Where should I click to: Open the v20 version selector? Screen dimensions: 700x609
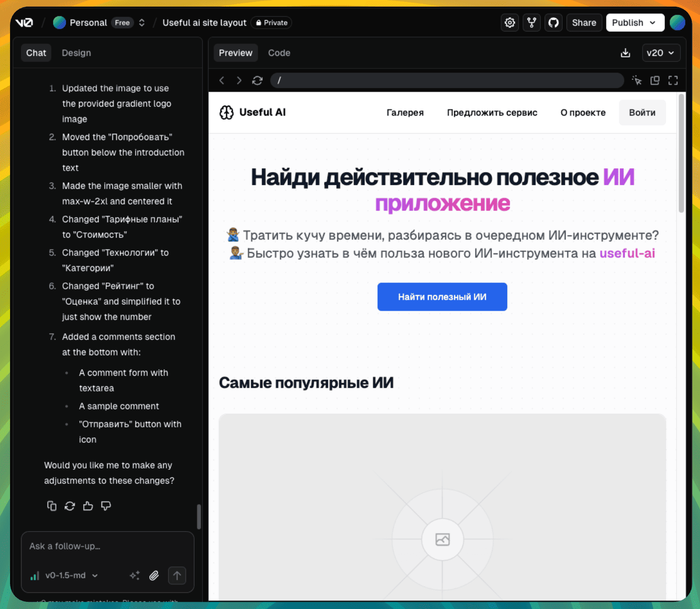click(661, 53)
